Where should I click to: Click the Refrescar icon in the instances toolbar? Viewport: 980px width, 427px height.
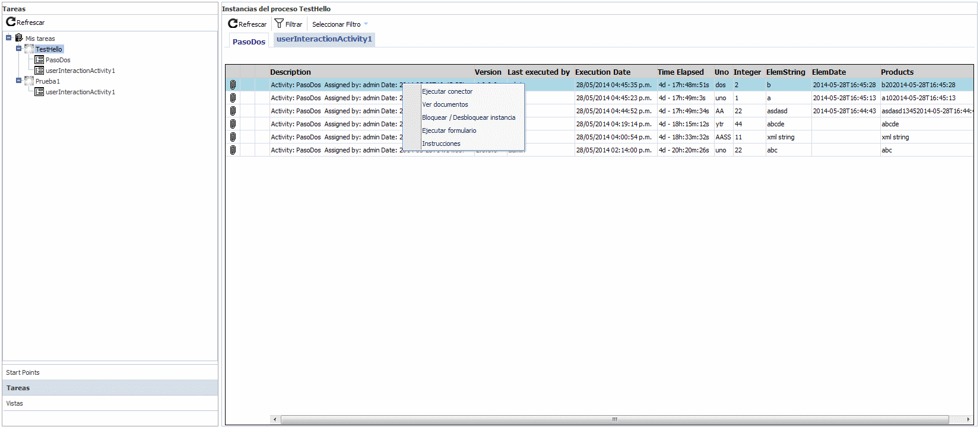[x=233, y=24]
